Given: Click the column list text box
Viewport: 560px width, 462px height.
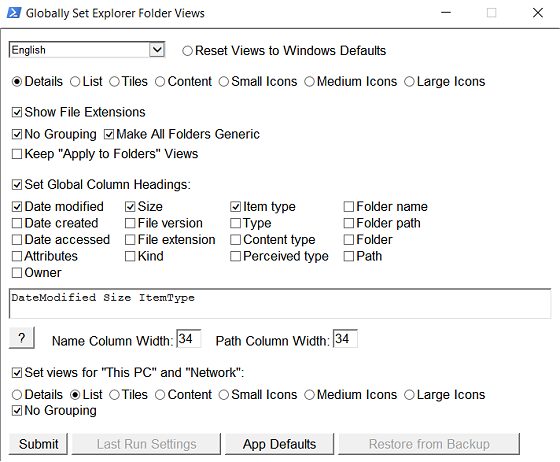Looking at the screenshot, I should coord(280,303).
